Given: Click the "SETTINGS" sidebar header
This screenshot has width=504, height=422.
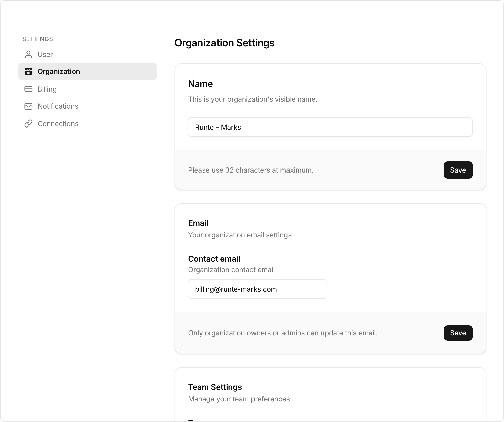Looking at the screenshot, I should point(38,39).
